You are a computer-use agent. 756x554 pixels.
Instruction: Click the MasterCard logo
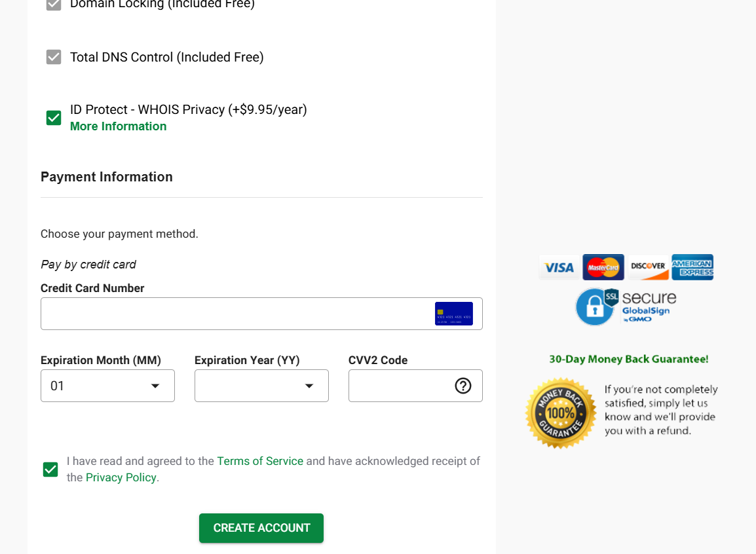tap(603, 267)
